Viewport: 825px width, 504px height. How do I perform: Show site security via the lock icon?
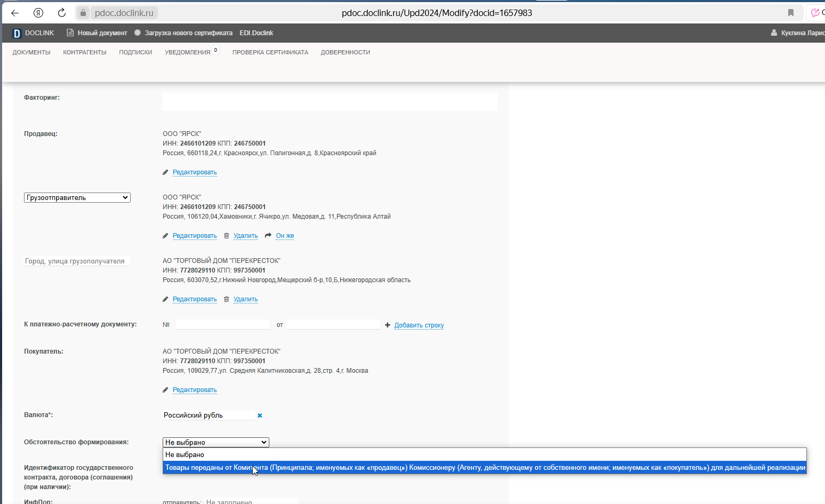pos(83,13)
